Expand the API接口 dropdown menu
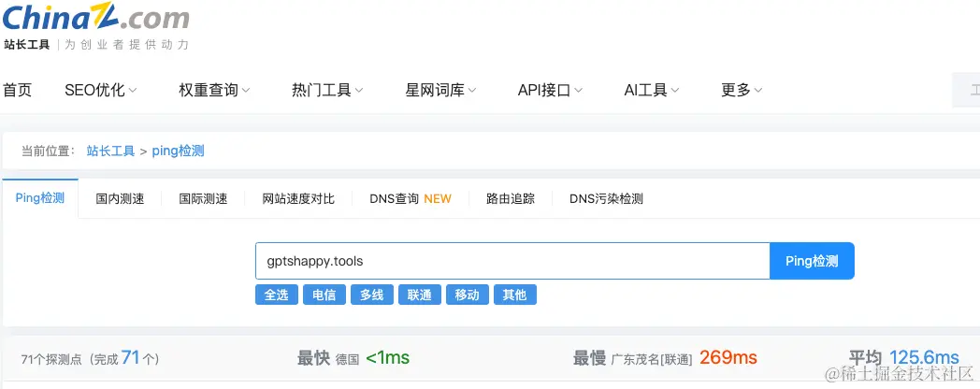Screen dimensions: 980x389 (550, 90)
